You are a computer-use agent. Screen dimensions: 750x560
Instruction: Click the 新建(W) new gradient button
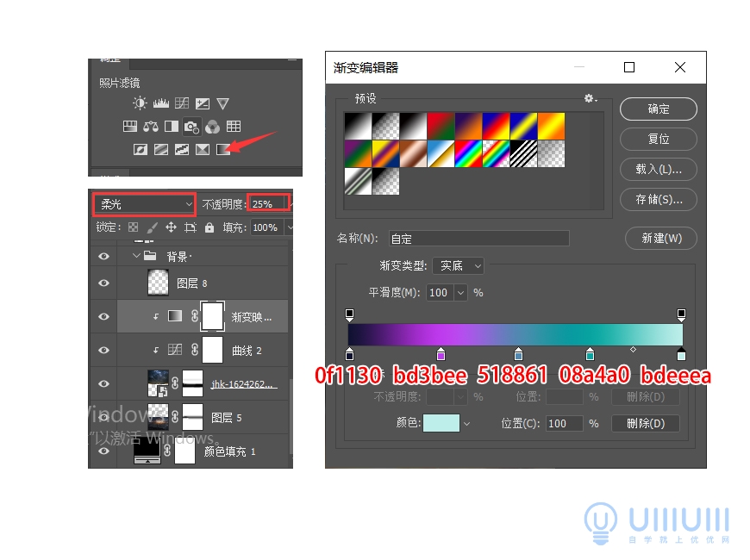tap(660, 239)
